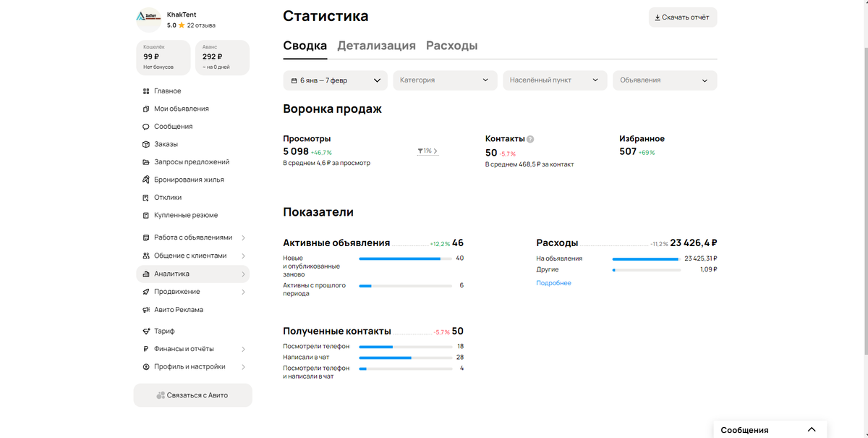The width and height of the screenshot is (868, 438).
Task: Open Бронирования жилья from the sidebar icon
Action: coord(145,179)
